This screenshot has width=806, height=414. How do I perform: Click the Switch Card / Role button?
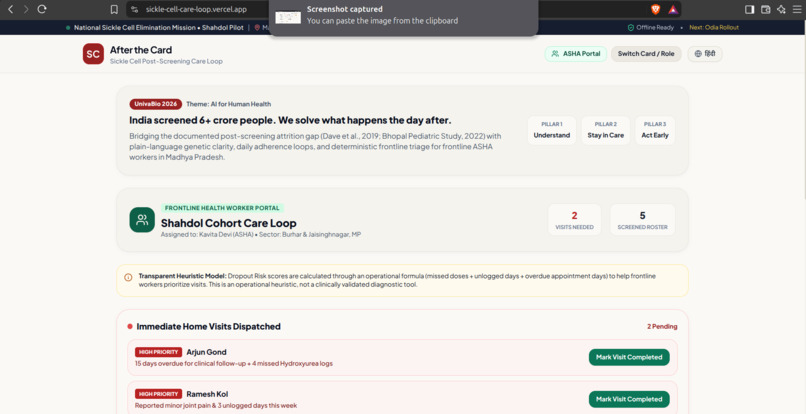click(646, 53)
